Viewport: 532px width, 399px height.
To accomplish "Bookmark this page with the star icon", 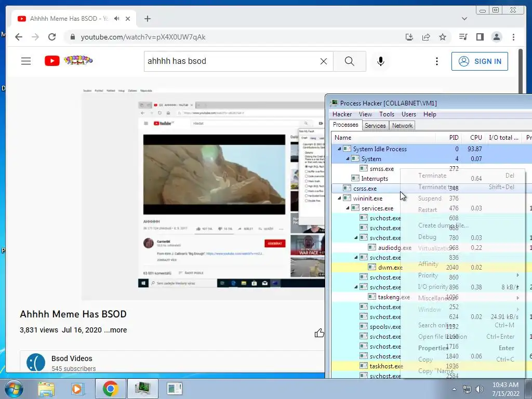I will click(x=443, y=37).
